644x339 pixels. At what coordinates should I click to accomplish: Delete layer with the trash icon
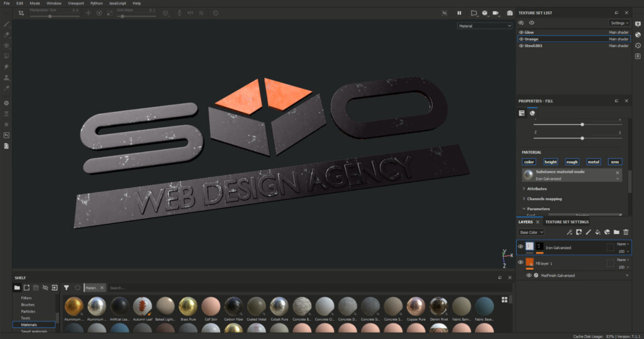(x=626, y=232)
